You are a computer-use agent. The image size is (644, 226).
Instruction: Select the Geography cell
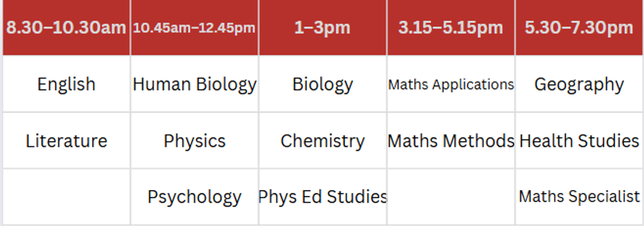[580, 84]
